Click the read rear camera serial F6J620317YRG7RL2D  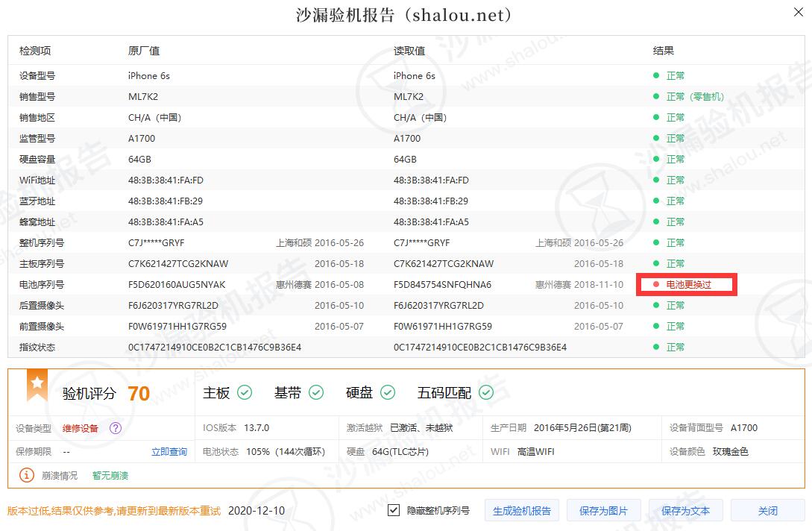click(438, 306)
